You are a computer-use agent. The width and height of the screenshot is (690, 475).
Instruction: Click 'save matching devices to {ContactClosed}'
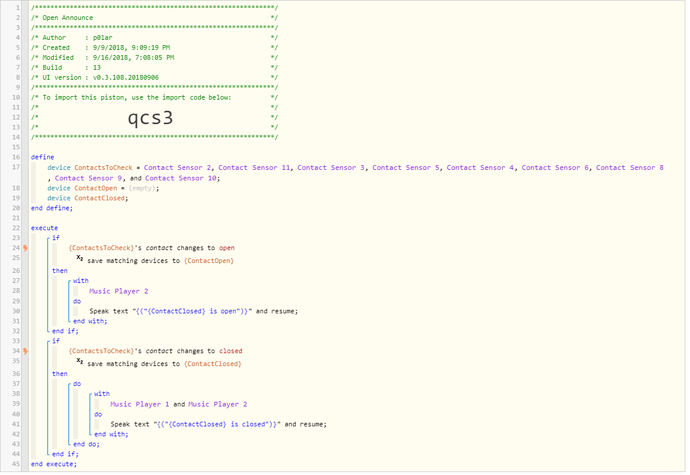pyautogui.click(x=164, y=364)
